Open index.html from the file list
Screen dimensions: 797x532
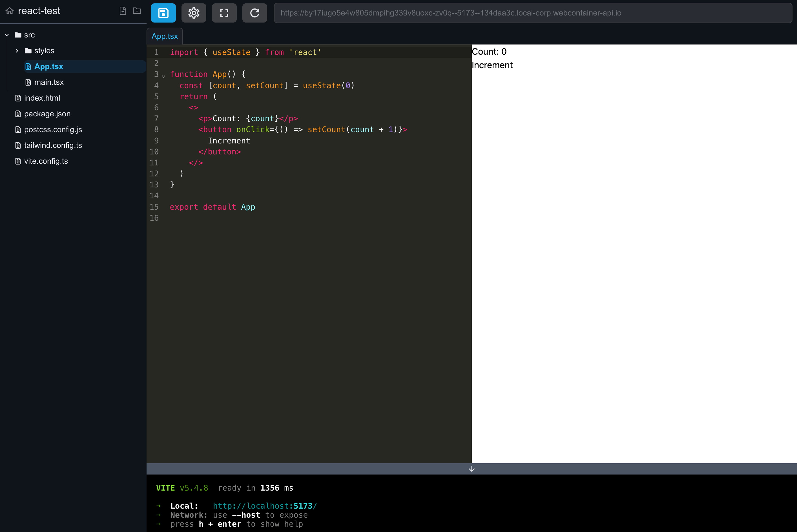tap(42, 98)
